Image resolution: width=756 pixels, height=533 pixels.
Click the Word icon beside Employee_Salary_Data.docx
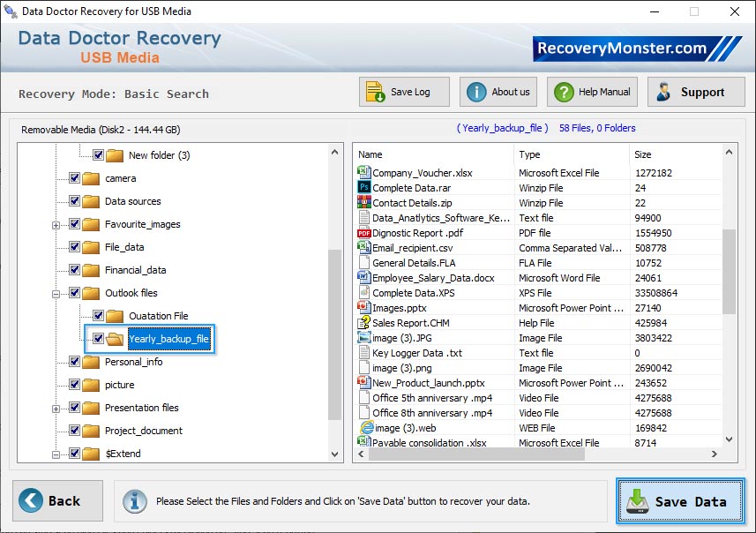[364, 277]
